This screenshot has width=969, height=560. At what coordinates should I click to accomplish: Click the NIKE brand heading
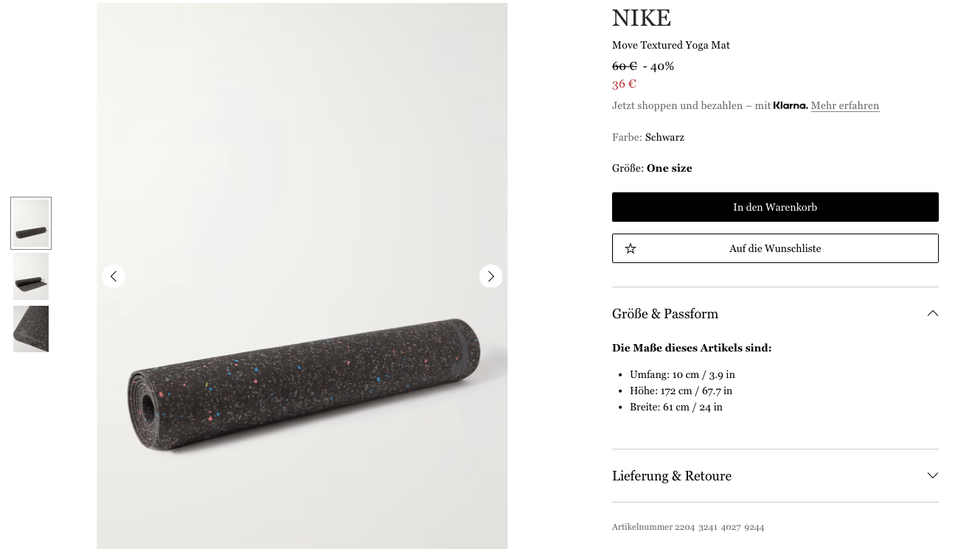click(x=641, y=18)
